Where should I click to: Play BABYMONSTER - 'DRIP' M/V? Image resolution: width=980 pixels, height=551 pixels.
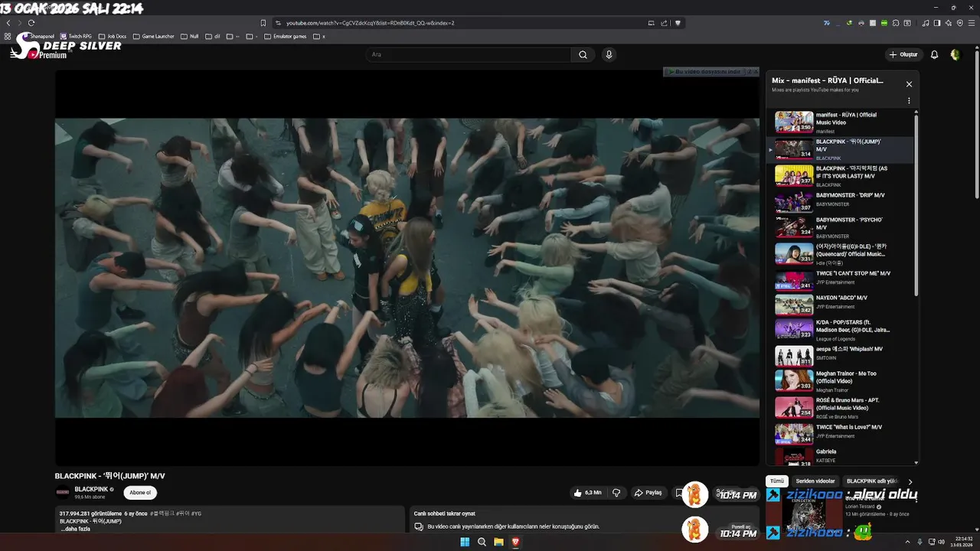coord(841,201)
